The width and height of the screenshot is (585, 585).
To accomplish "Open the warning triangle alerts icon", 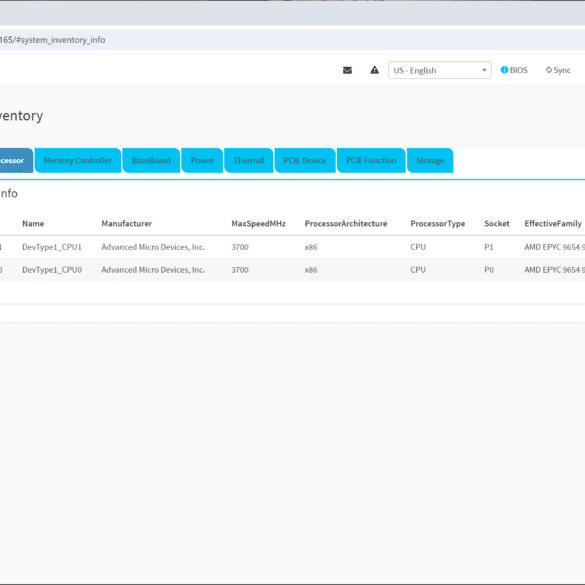I will pyautogui.click(x=374, y=70).
